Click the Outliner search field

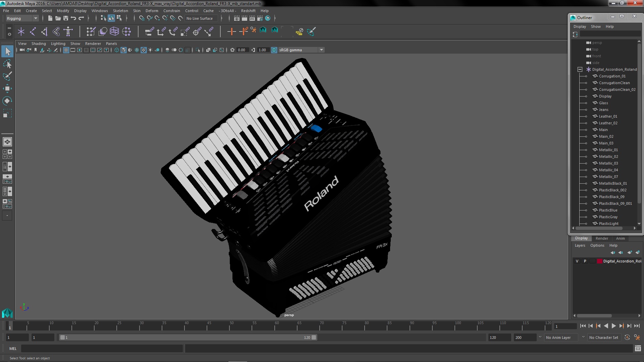(x=610, y=34)
